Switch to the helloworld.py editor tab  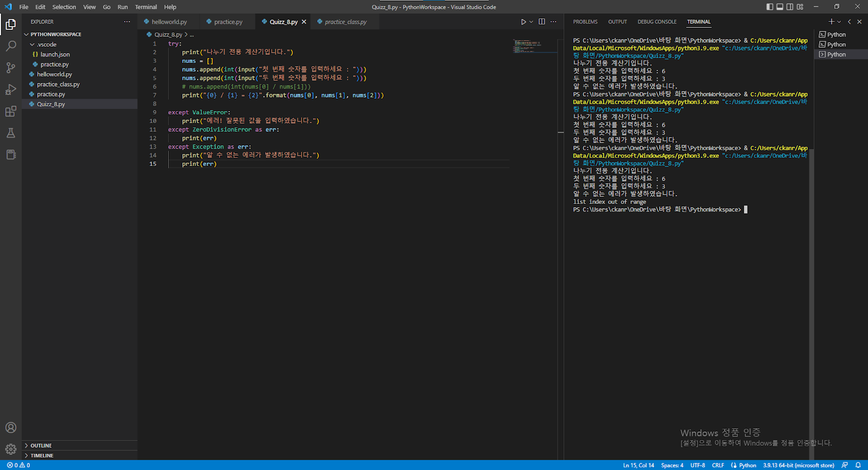(169, 22)
